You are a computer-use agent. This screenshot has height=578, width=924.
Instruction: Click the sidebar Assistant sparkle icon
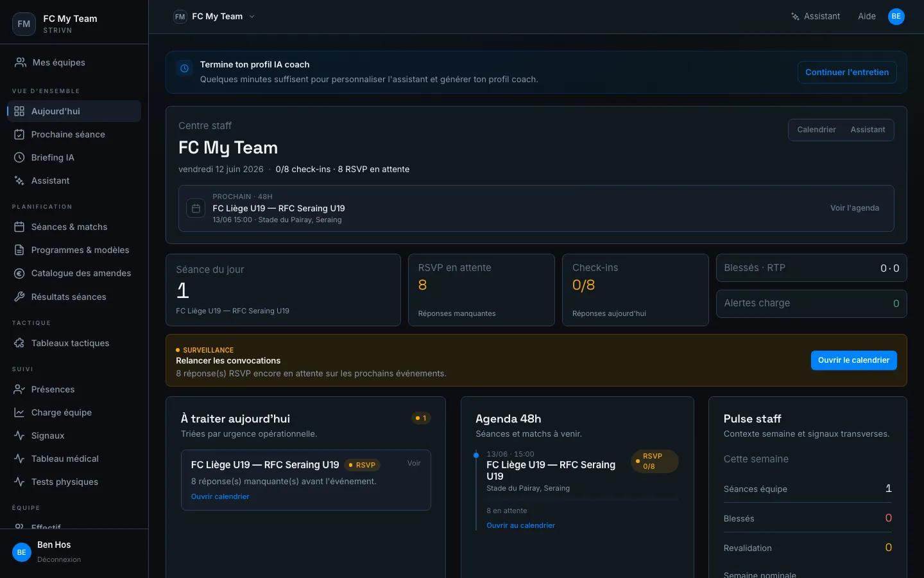(19, 180)
